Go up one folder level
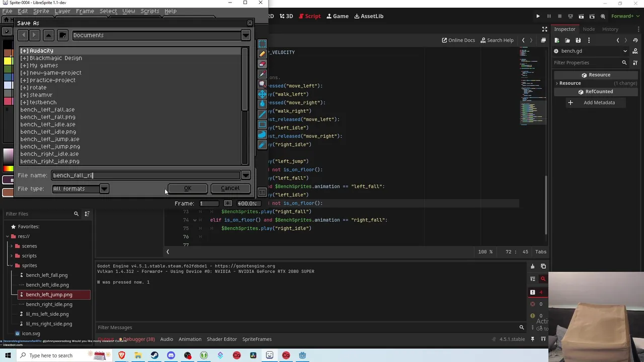The height and width of the screenshot is (362, 644). (x=48, y=35)
